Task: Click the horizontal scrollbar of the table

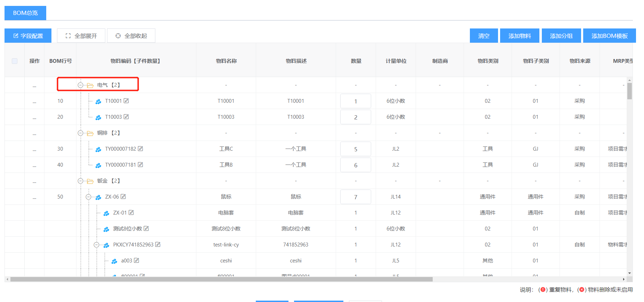Action: 221,279
